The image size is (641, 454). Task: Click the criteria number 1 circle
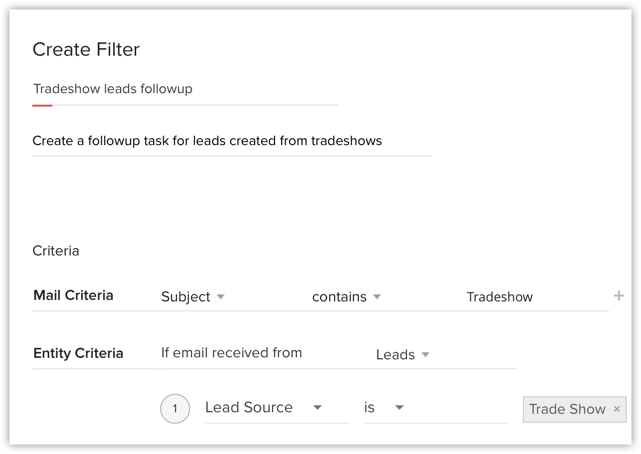coord(175,408)
